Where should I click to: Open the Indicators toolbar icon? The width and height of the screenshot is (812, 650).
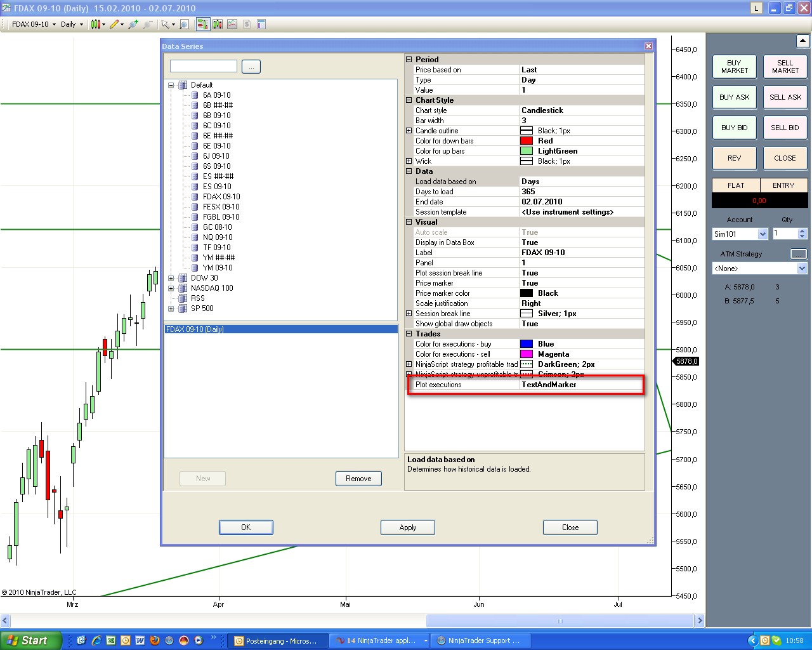pos(232,24)
